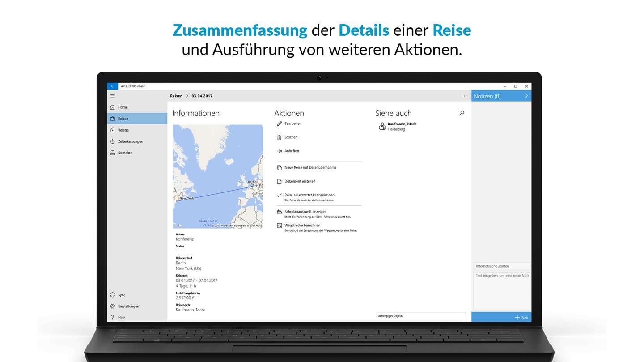Open the three-dots more options menu
The width and height of the screenshot is (644, 362).
pyautogui.click(x=466, y=96)
